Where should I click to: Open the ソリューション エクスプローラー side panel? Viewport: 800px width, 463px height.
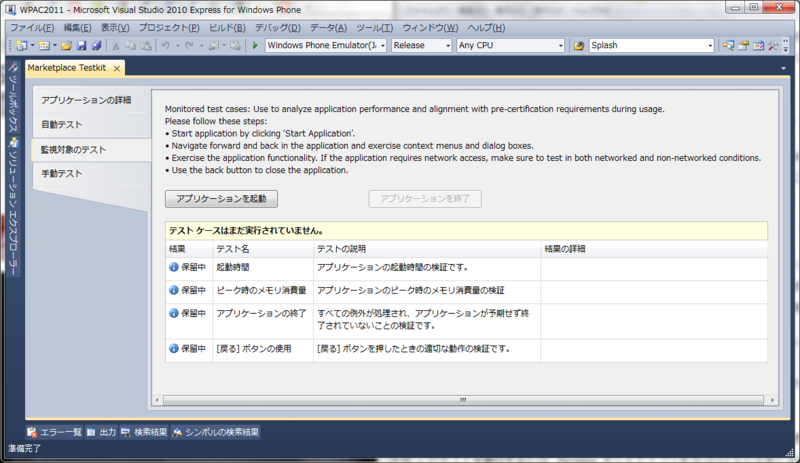[x=13, y=206]
